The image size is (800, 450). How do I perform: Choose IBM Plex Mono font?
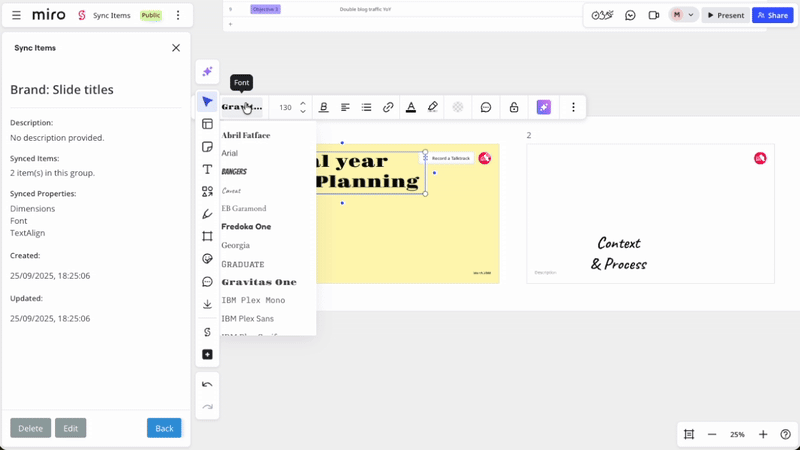[x=253, y=300]
